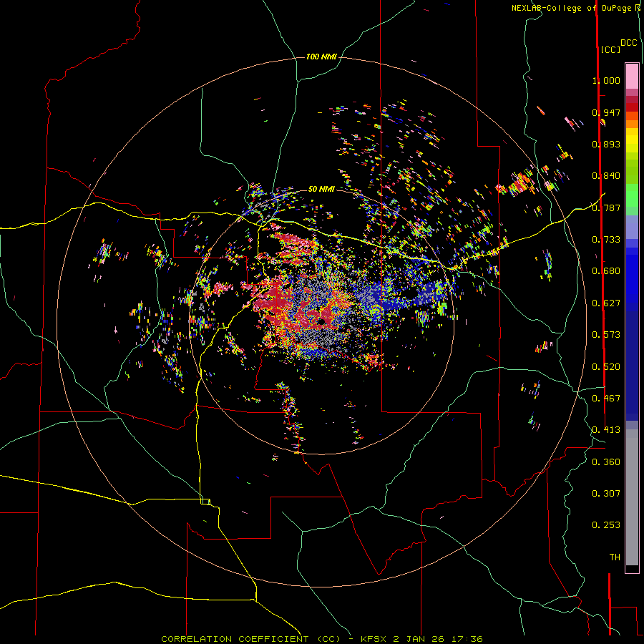Image resolution: width=644 pixels, height=644 pixels.
Task: Click the CORRELATION COEFFICIENT (CC) caption text
Action: click(x=251, y=639)
